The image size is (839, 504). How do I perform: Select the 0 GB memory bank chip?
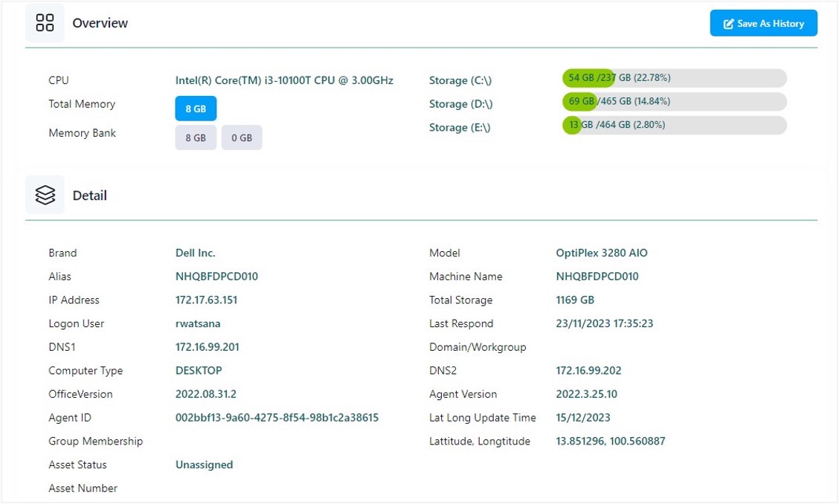coord(241,137)
